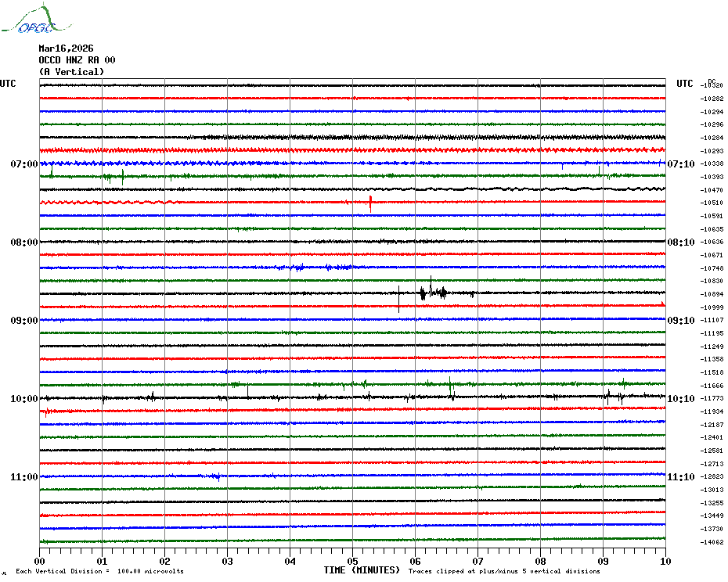Click the 10:00 time label on left
Screen dimensions: 728x582
click(x=23, y=399)
